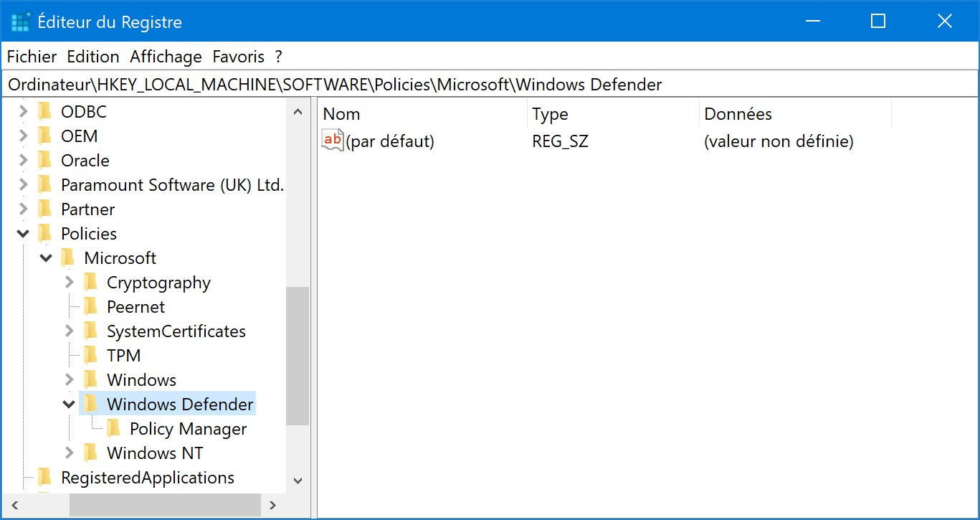Select the ODBC folder icon
Viewport: 980px width, 520px height.
[45, 112]
